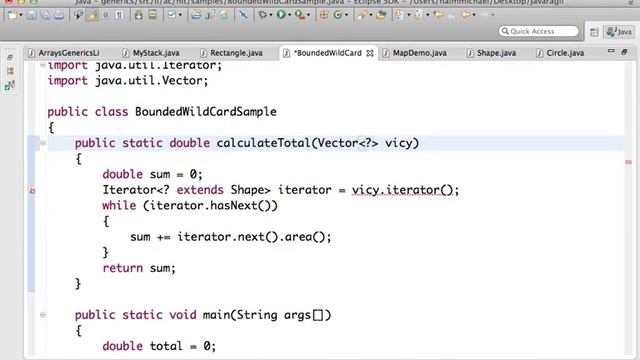Open the Run dropdown arrow

click(x=289, y=15)
